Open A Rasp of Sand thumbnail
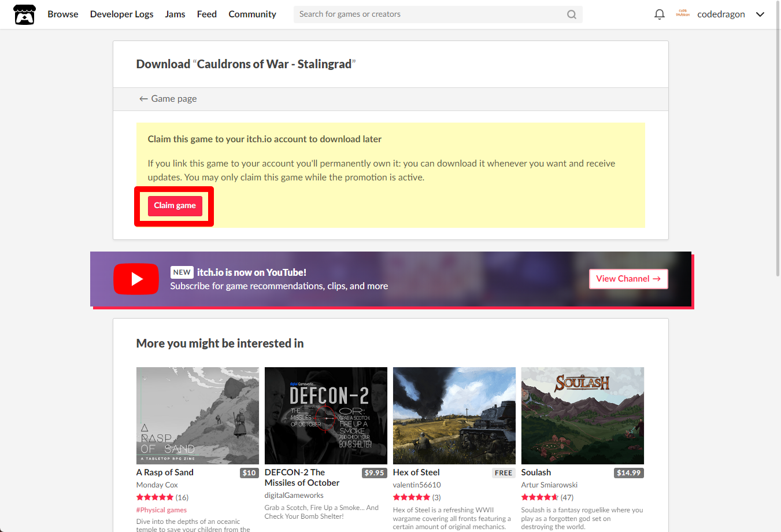The image size is (781, 532). pos(198,415)
